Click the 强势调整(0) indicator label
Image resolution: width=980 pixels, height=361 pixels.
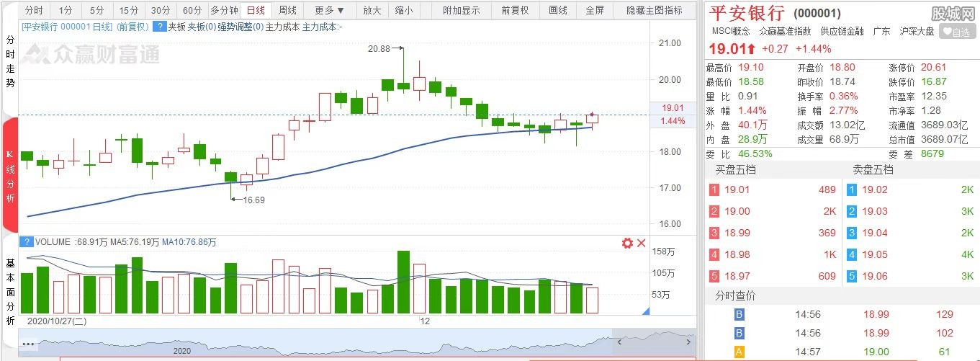(240, 27)
